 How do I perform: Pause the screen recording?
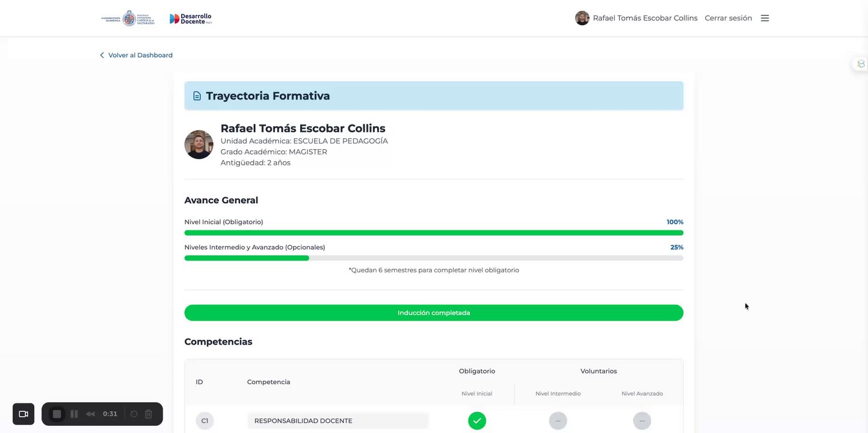(74, 414)
